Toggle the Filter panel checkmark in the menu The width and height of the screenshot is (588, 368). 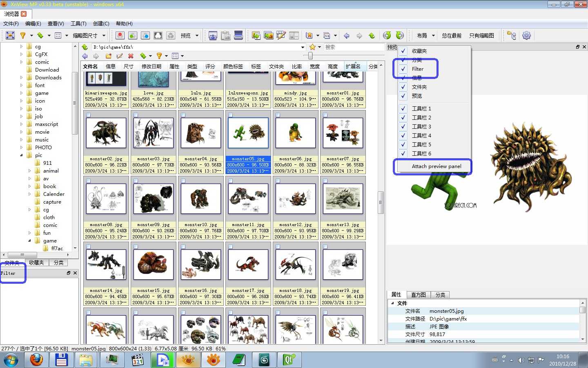(403, 69)
